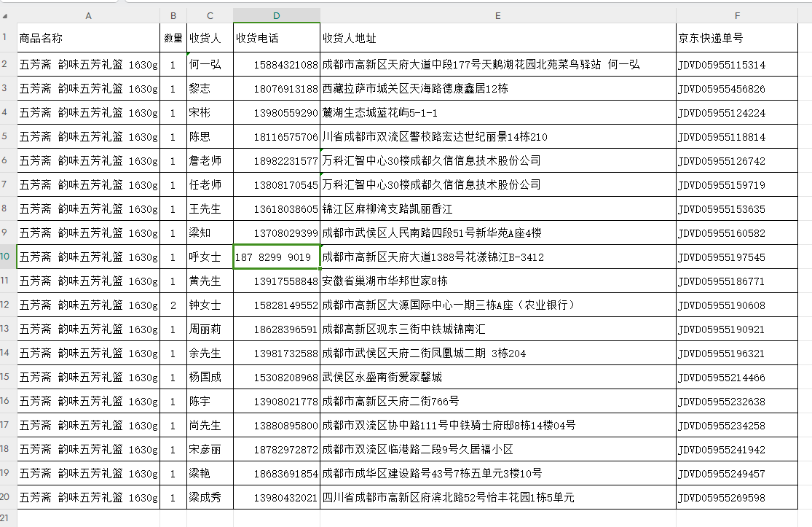
Task: Select column A header
Action: 89,15
